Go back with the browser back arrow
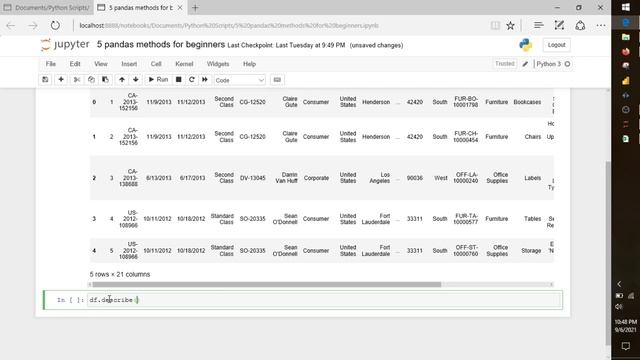This screenshot has height=360, width=640. (11, 25)
